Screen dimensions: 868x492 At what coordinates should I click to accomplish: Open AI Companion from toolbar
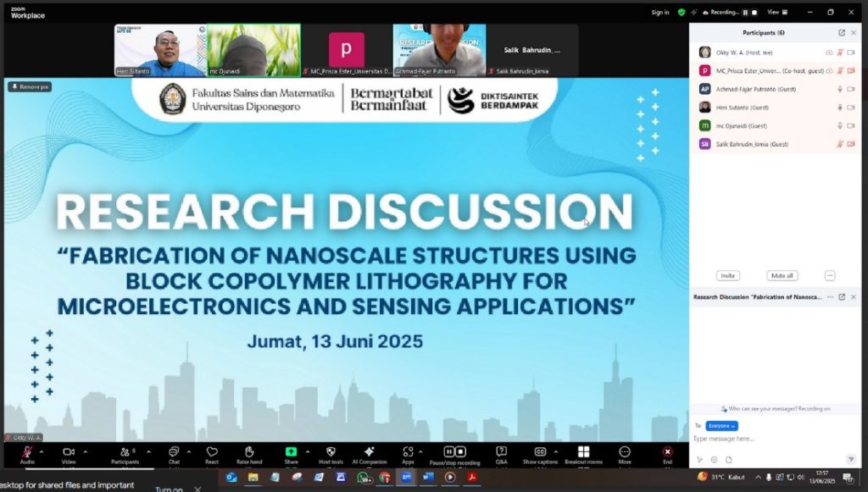click(x=369, y=453)
